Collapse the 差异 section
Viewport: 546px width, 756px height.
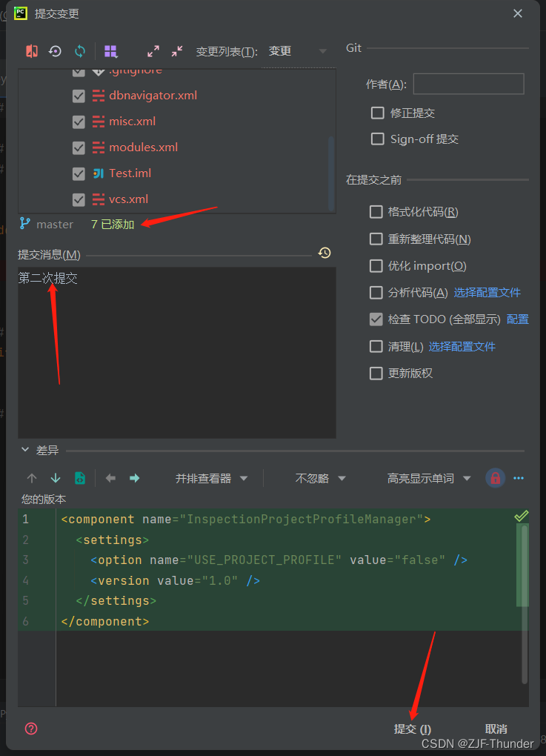25,449
